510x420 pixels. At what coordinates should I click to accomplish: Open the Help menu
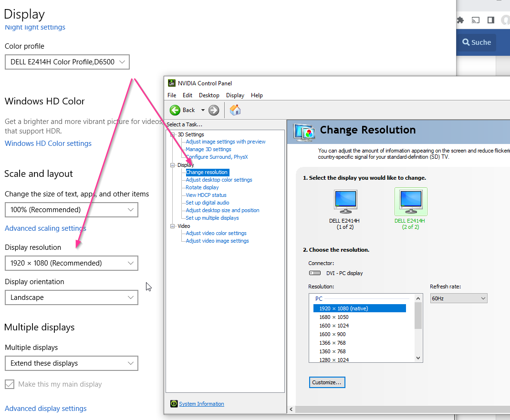(x=257, y=95)
